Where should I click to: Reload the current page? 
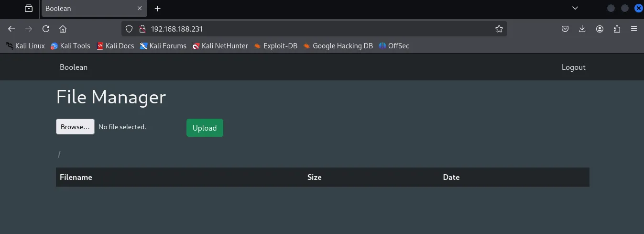click(46, 29)
